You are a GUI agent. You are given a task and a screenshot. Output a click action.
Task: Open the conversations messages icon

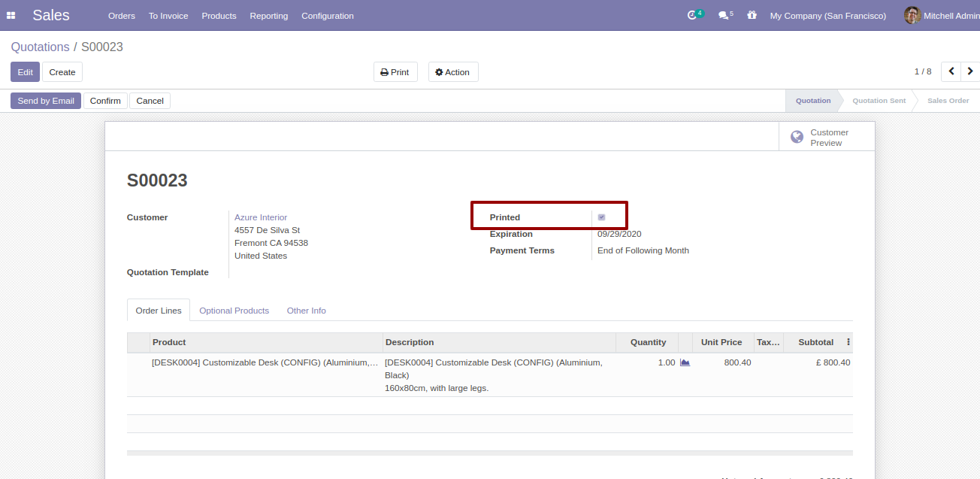725,15
